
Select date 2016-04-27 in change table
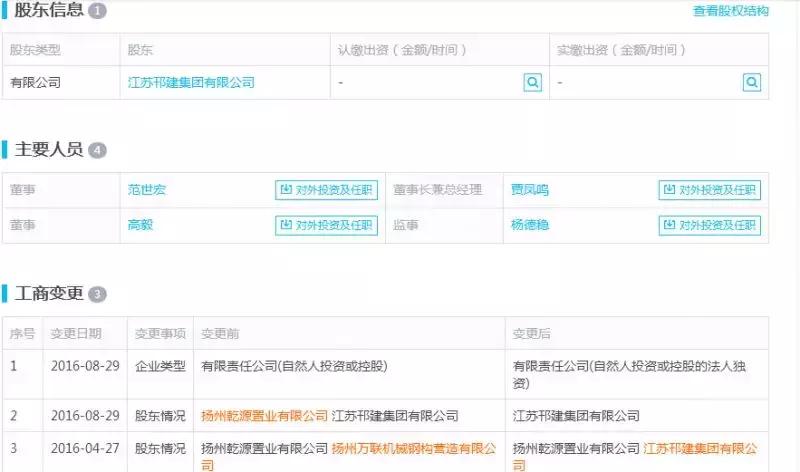(x=85, y=448)
